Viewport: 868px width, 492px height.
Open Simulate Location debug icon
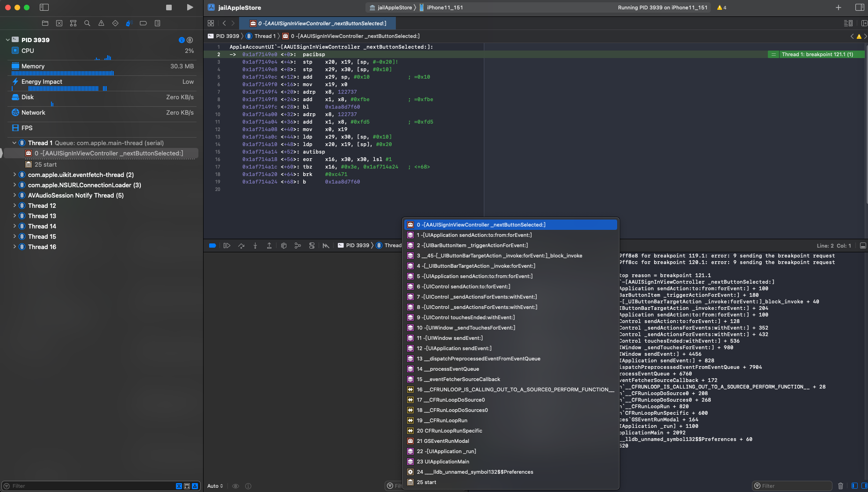[x=326, y=245]
